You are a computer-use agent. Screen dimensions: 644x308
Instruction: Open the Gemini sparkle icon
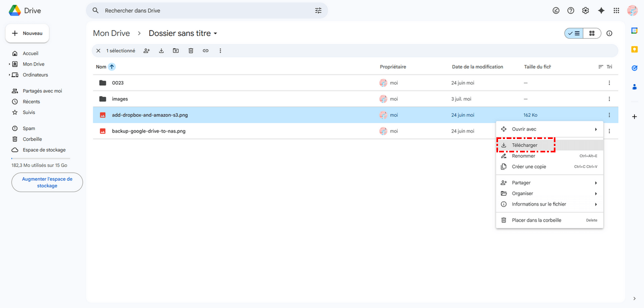tap(601, 11)
